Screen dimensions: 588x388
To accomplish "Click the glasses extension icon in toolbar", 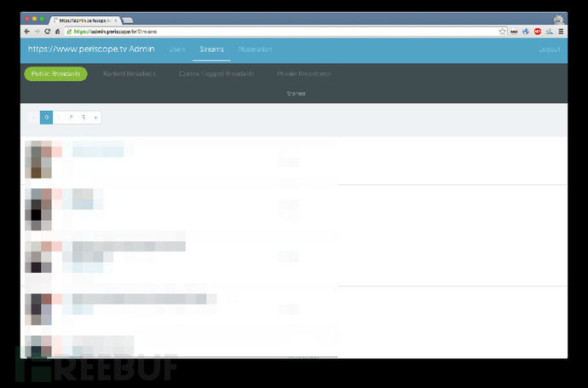I will click(514, 32).
